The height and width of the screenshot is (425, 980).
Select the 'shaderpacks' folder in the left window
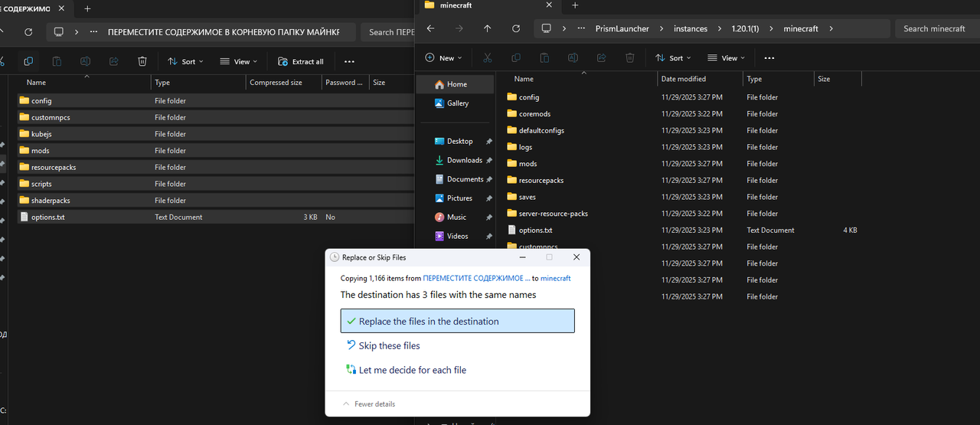(214, 201)
